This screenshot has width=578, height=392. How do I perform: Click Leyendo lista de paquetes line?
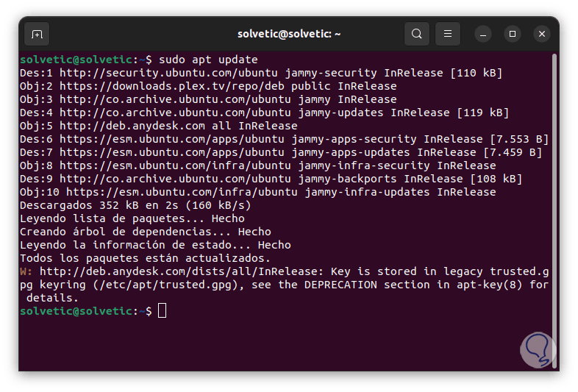pos(132,219)
